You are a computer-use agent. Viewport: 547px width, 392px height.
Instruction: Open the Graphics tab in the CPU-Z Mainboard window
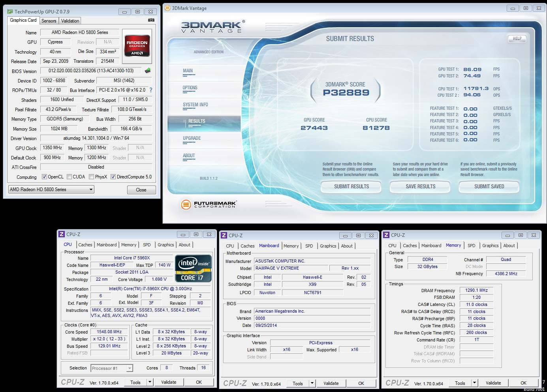pyautogui.click(x=328, y=246)
